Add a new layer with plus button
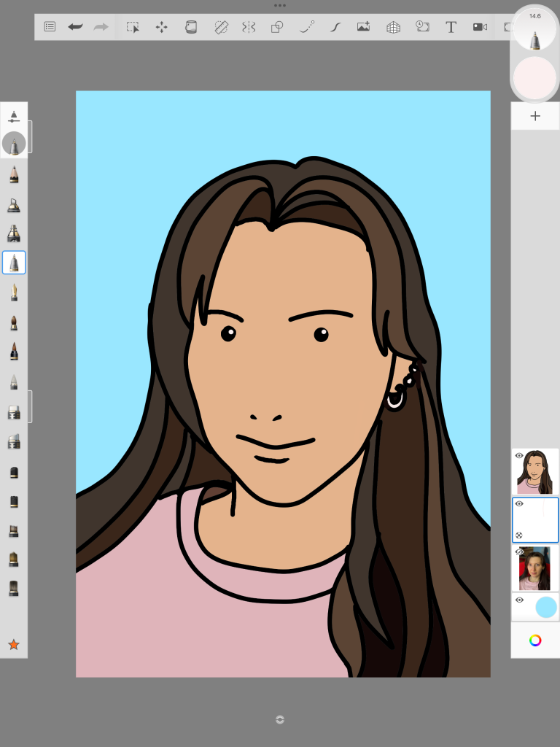 click(535, 116)
